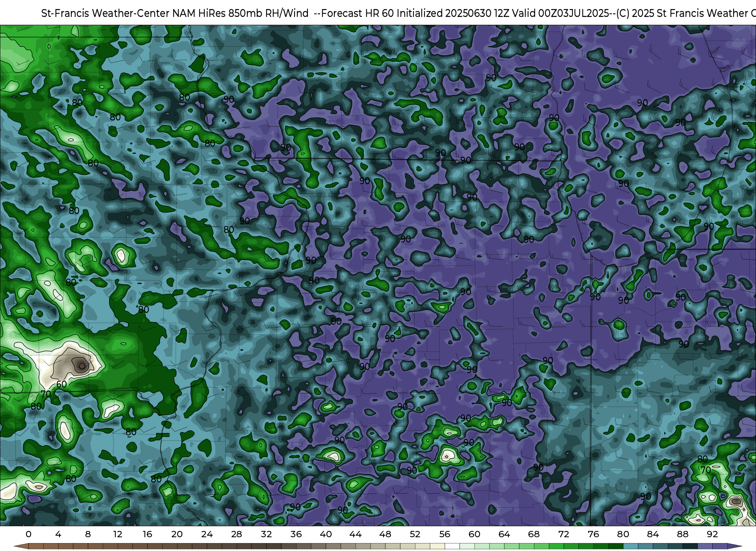Click the color scale tick label "12"
The height and width of the screenshot is (551, 756).
click(x=118, y=534)
